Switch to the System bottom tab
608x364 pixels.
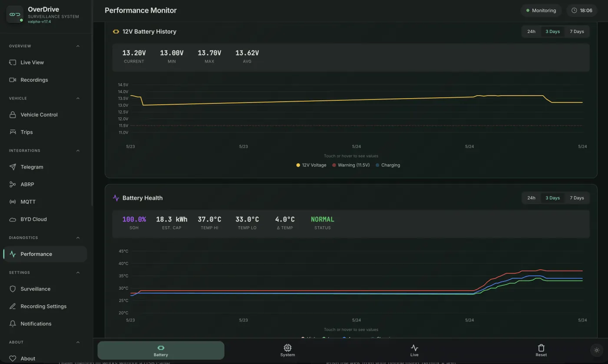pyautogui.click(x=287, y=351)
